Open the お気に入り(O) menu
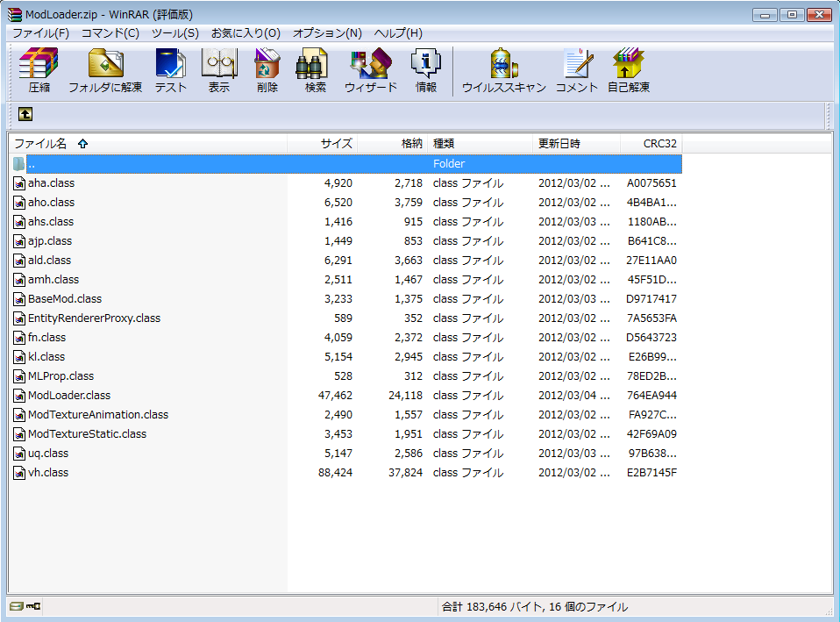The image size is (840, 622). tap(246, 33)
